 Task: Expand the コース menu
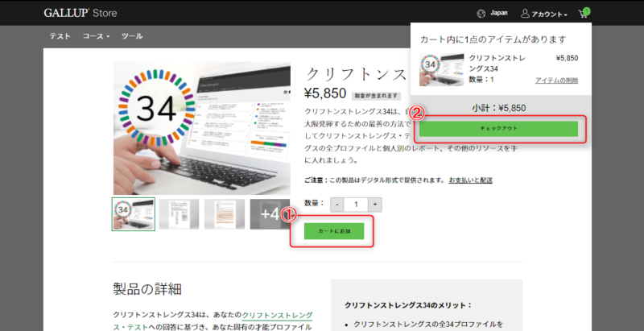click(96, 36)
